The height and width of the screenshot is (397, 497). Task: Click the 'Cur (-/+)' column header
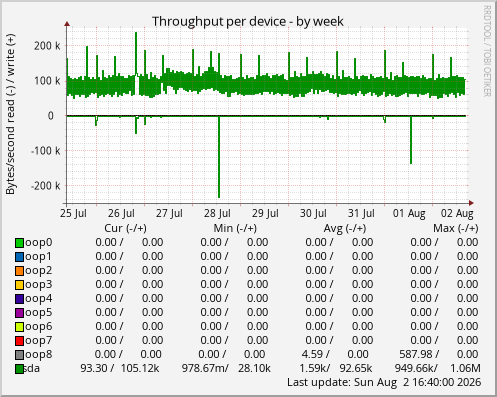click(x=125, y=228)
